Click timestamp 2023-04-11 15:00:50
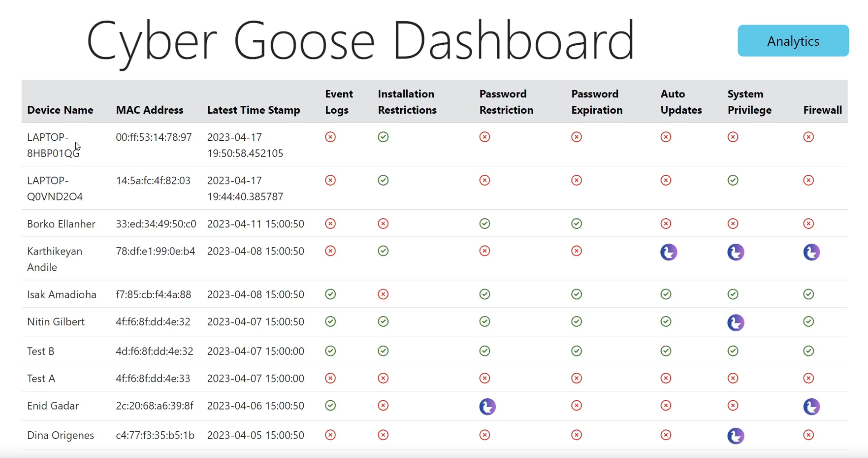Image resolution: width=868 pixels, height=458 pixels. (x=256, y=224)
